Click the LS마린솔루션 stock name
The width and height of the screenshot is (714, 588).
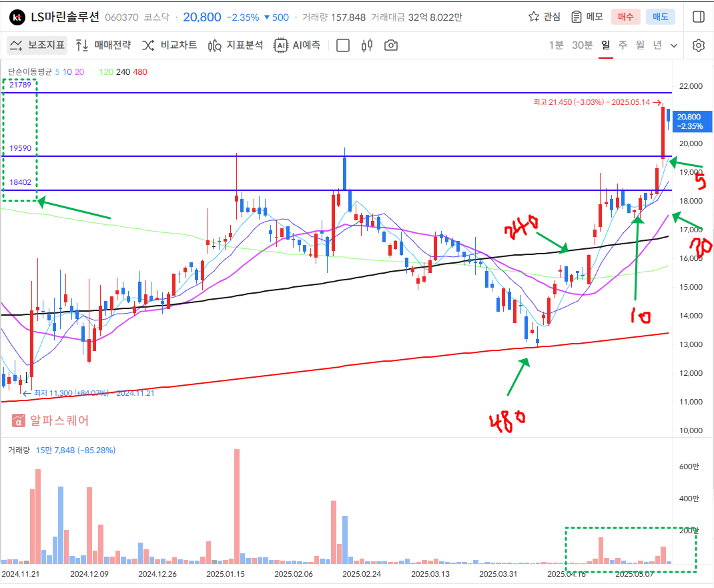[x=65, y=17]
